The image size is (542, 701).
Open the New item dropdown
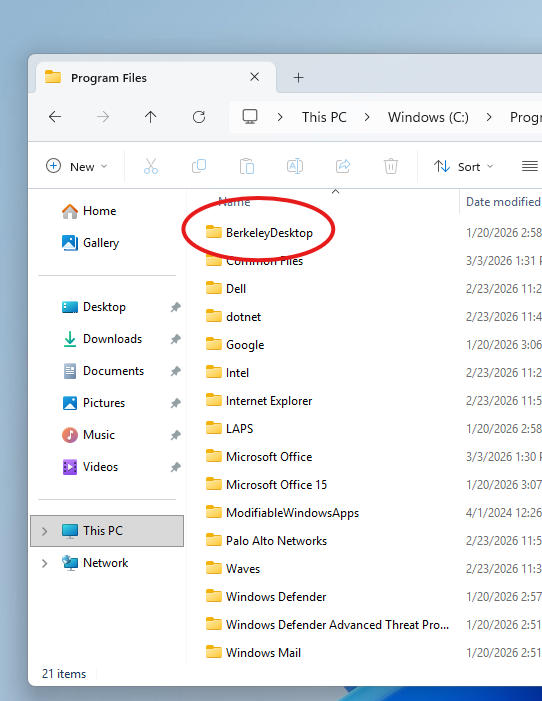[77, 166]
